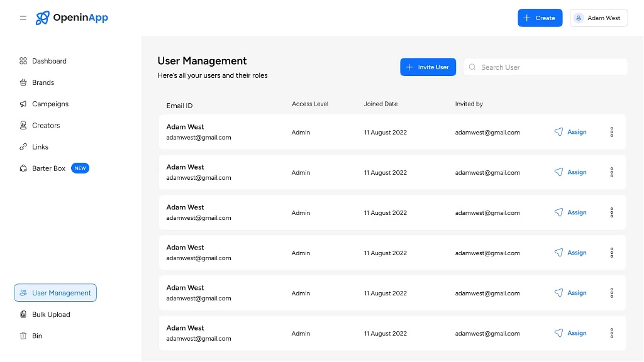The height and width of the screenshot is (362, 644).
Task: Open the hamburger menu
Action: [23, 18]
